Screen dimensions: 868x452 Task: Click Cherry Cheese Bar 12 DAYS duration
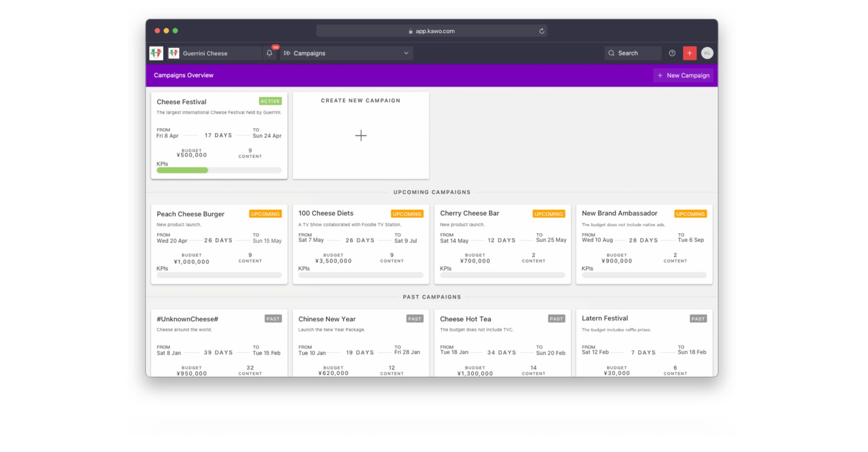tap(501, 240)
